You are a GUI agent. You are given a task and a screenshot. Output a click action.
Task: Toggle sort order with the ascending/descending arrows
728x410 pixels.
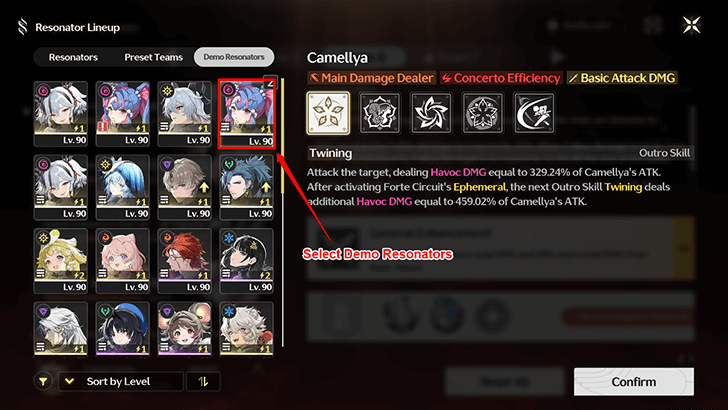click(x=203, y=382)
